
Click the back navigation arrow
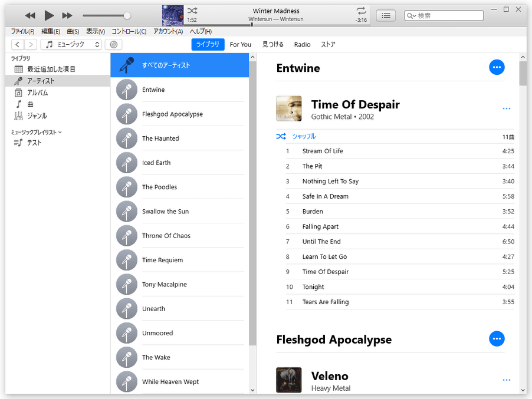[18, 44]
